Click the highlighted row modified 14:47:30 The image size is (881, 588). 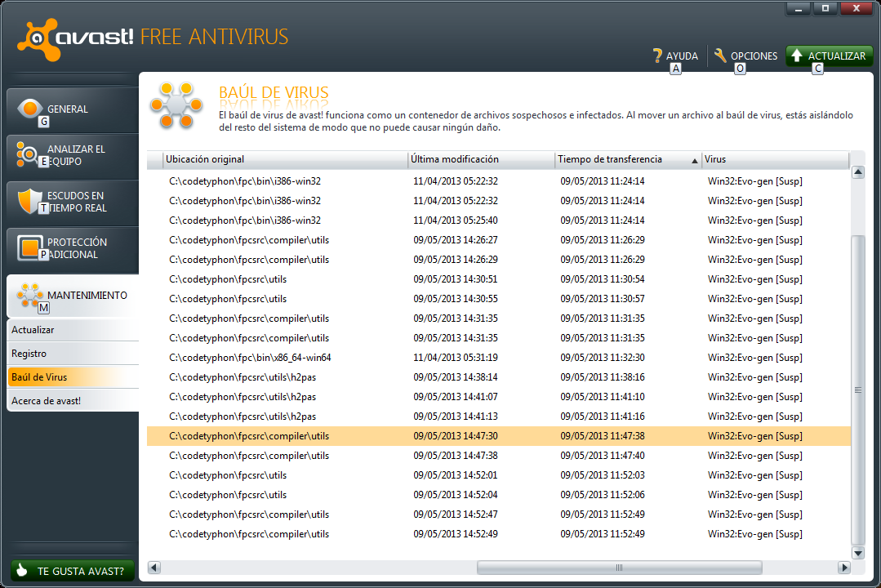click(498, 436)
